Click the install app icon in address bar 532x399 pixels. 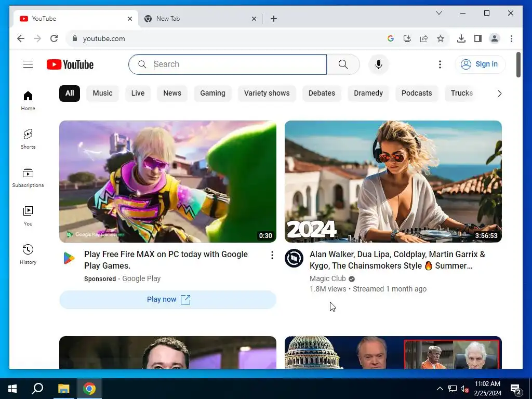[407, 38]
